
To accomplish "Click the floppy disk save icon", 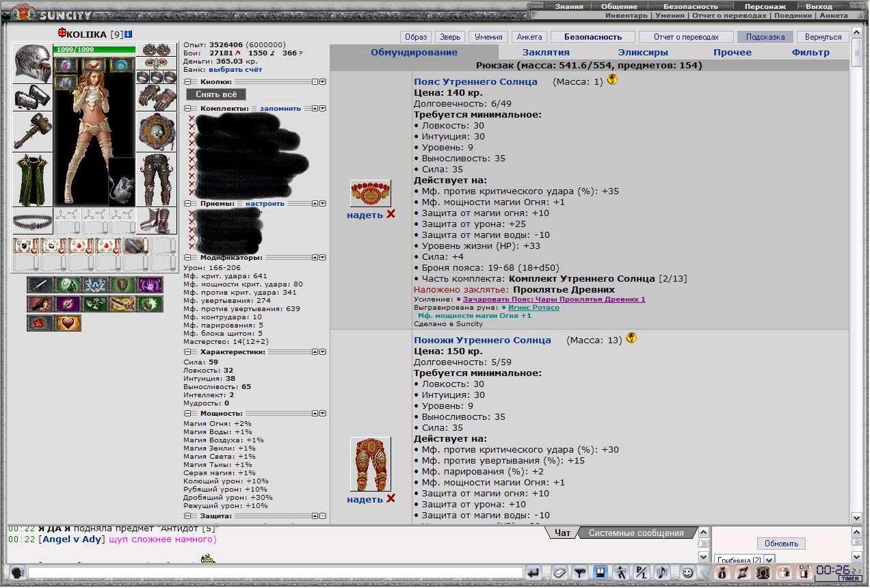I will [601, 572].
